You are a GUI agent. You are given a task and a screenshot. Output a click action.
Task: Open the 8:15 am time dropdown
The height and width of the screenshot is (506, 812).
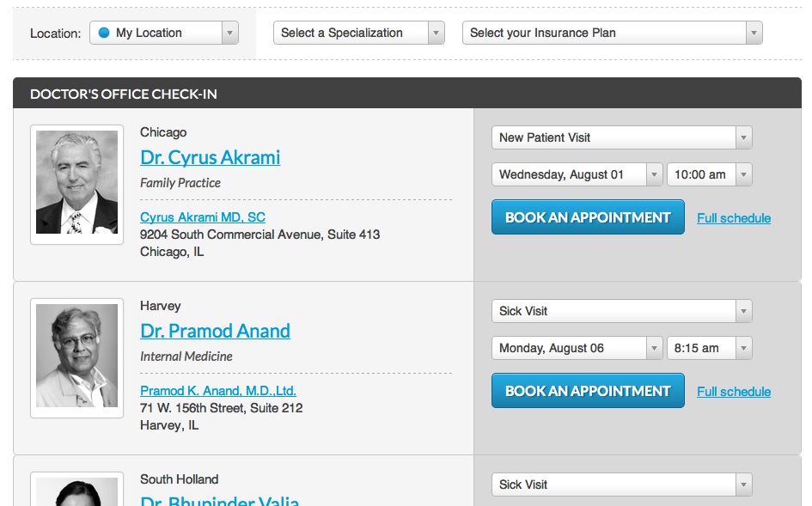(710, 348)
